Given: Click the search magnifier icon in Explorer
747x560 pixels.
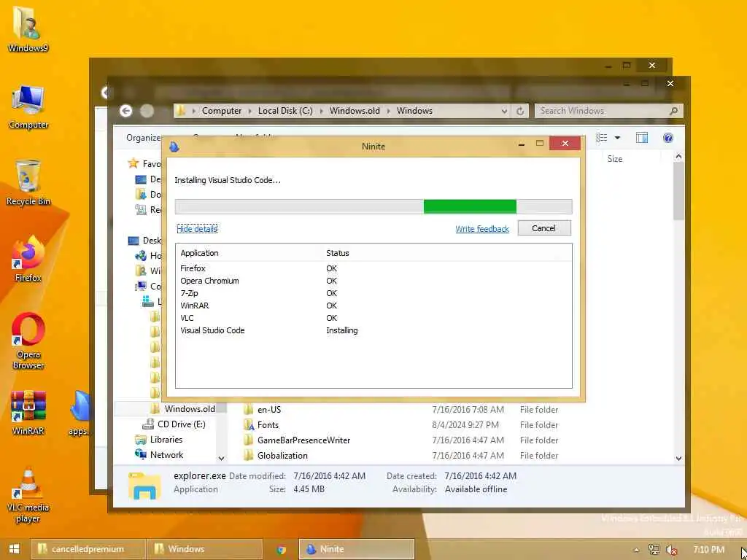Looking at the screenshot, I should click(x=673, y=111).
